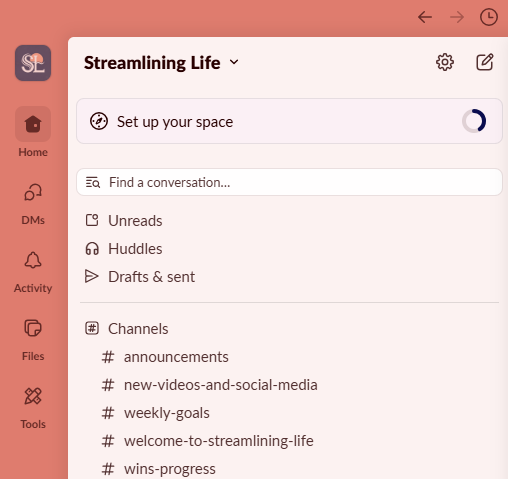Viewport: 508px width, 479px height.
Task: Click the compose new message icon
Action: (484, 62)
